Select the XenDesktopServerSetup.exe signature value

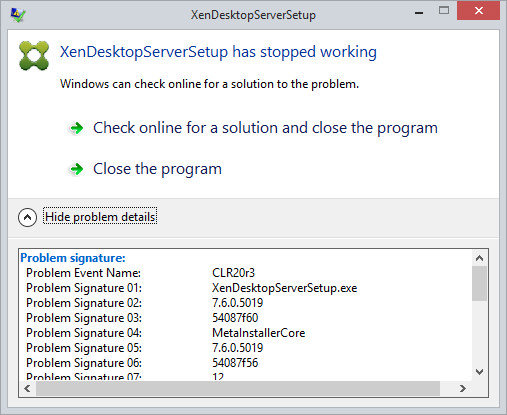click(x=284, y=288)
